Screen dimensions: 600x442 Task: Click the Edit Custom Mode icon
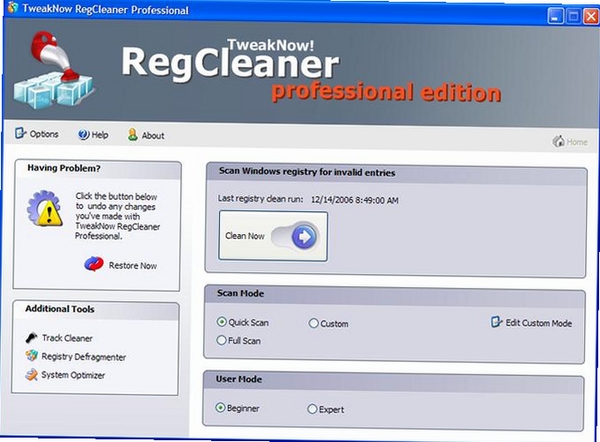[496, 322]
